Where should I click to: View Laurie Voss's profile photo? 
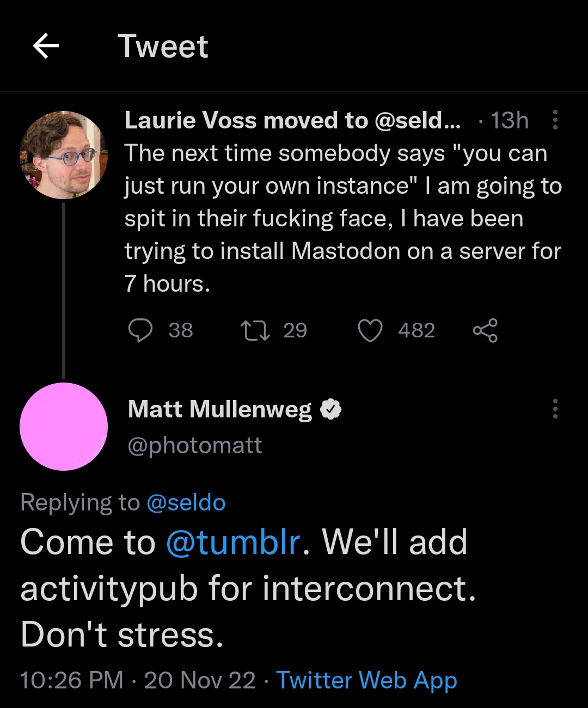pos(64,155)
